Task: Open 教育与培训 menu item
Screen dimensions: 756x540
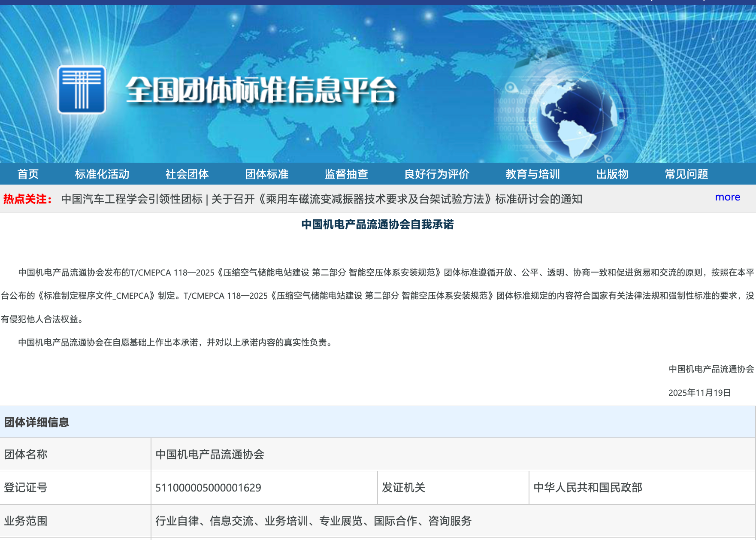Action: (532, 174)
